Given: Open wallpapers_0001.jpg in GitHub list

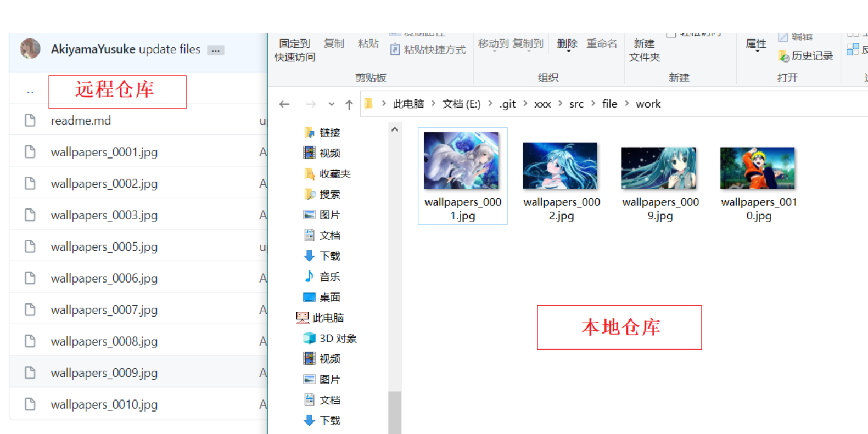Looking at the screenshot, I should [104, 152].
